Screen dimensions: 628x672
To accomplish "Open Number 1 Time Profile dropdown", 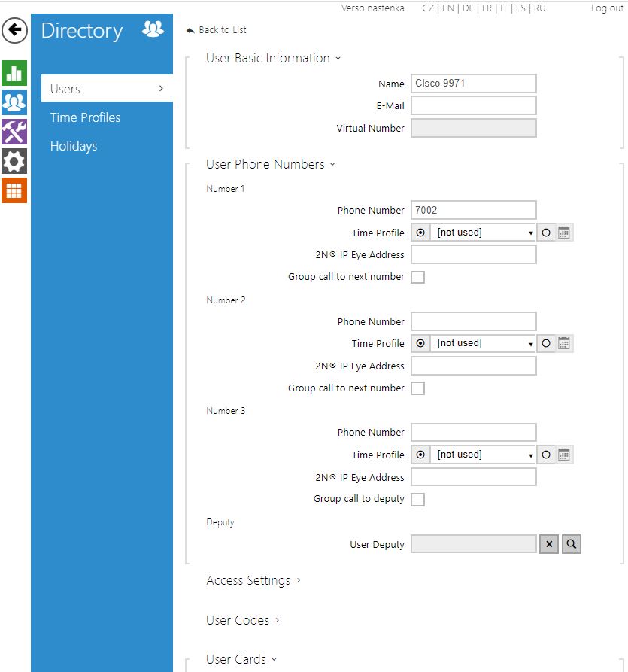I will [x=484, y=233].
